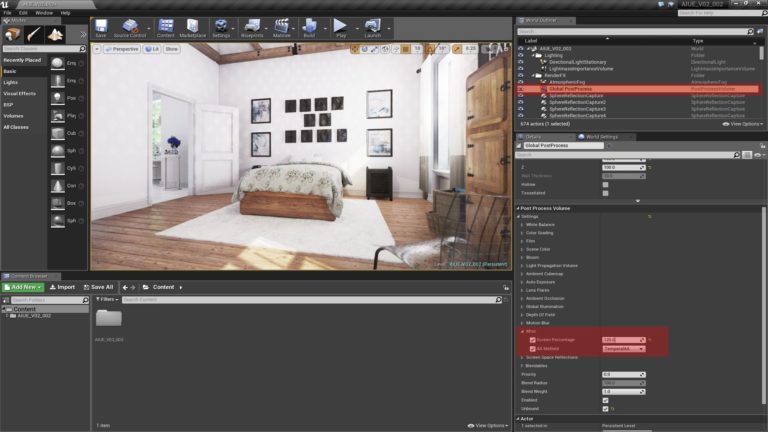This screenshot has height=432, width=768.
Task: Open the AA Method TemporalAA dropdown
Action: coord(624,349)
